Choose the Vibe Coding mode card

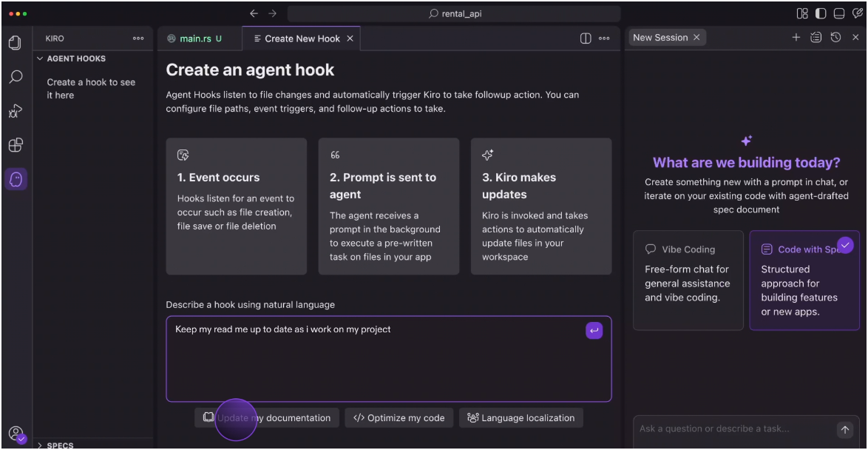point(688,281)
